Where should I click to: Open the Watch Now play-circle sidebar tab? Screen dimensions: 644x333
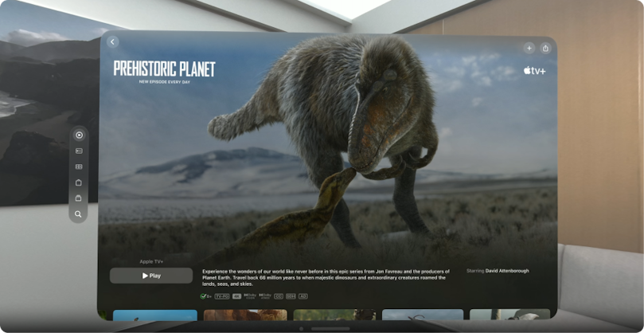point(79,135)
